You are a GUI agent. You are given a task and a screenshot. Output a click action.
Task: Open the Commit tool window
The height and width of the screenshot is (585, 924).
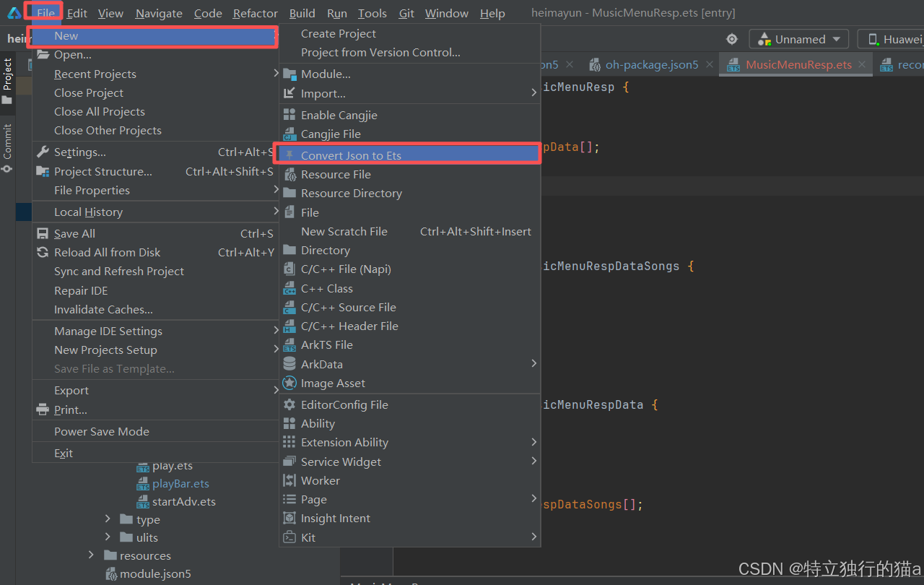[x=7, y=147]
